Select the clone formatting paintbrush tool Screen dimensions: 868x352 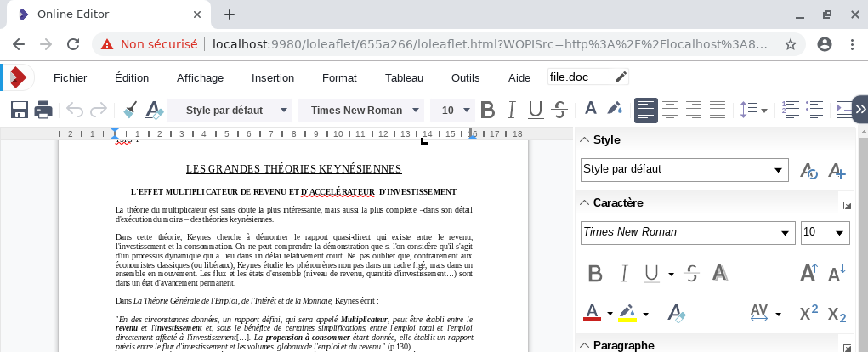coord(130,110)
